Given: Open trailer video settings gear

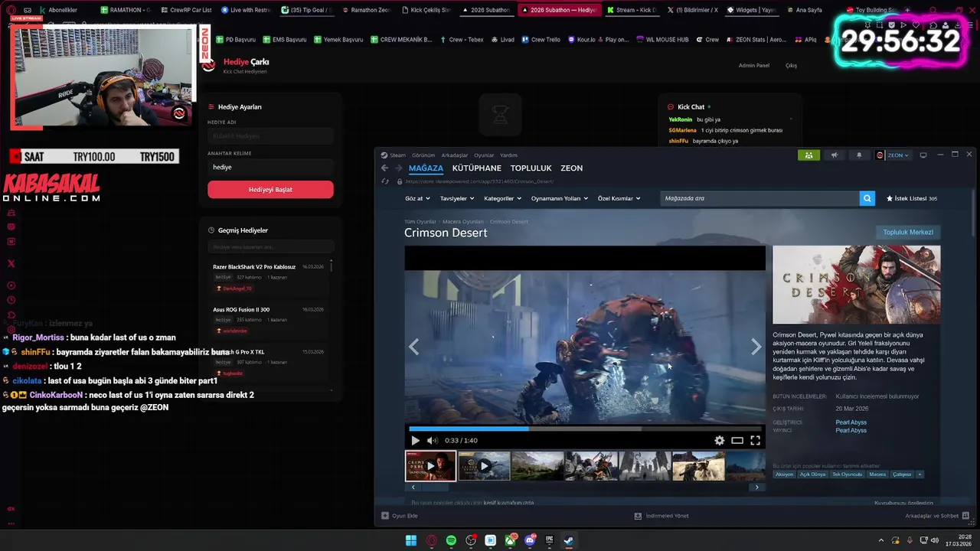Looking at the screenshot, I should pyautogui.click(x=719, y=440).
